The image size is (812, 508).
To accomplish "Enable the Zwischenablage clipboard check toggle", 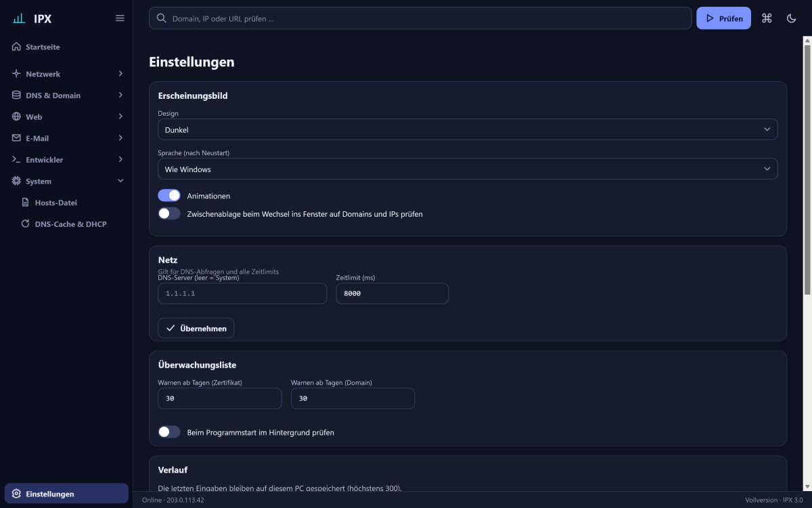I will pos(169,213).
